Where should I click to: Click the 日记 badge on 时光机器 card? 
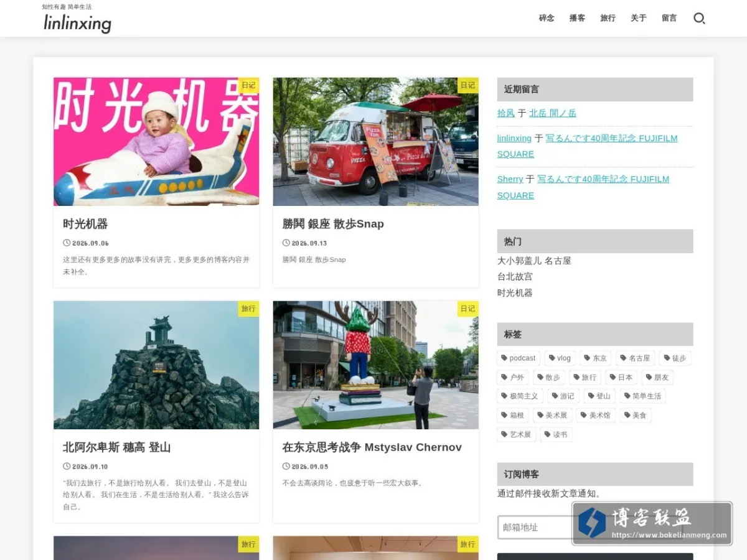pos(248,85)
